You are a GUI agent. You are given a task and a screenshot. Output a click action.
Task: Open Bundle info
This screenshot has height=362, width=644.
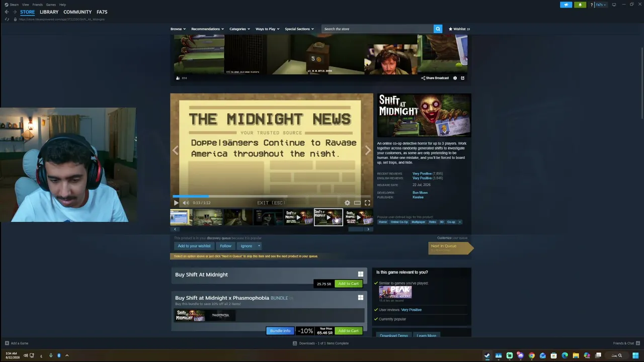click(x=280, y=331)
